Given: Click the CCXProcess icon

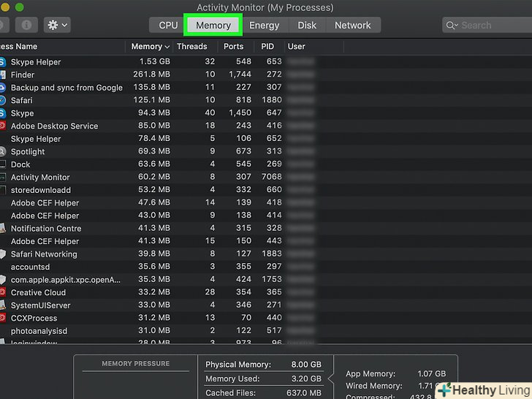Looking at the screenshot, I should click(x=3, y=319).
